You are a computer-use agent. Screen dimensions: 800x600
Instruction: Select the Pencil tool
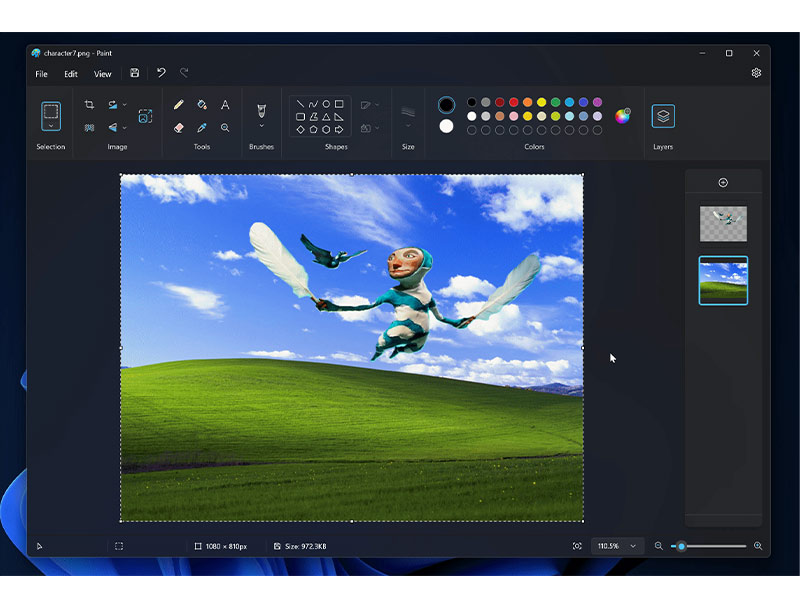179,105
